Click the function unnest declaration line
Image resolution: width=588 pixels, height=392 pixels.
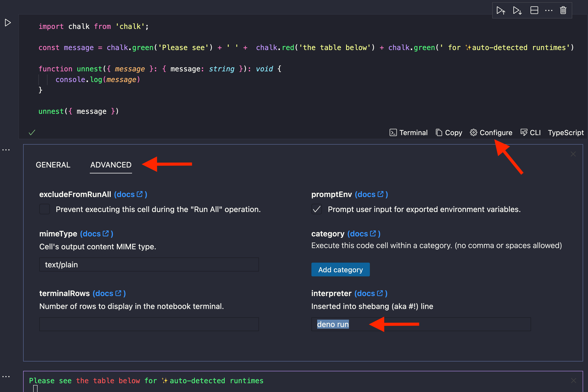coord(160,69)
